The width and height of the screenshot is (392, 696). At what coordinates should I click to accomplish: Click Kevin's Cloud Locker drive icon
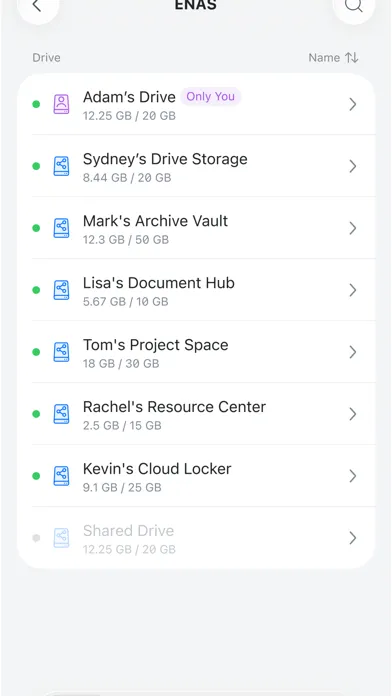(x=61, y=476)
